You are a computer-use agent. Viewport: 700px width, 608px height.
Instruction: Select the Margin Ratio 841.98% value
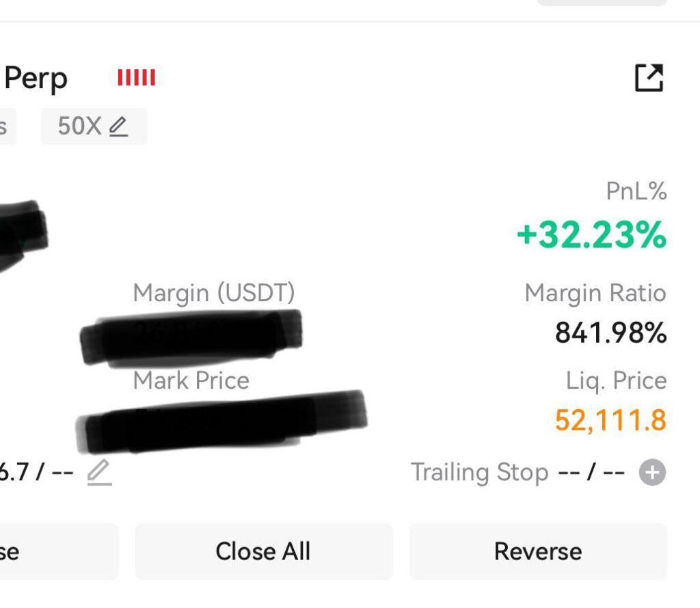click(610, 333)
